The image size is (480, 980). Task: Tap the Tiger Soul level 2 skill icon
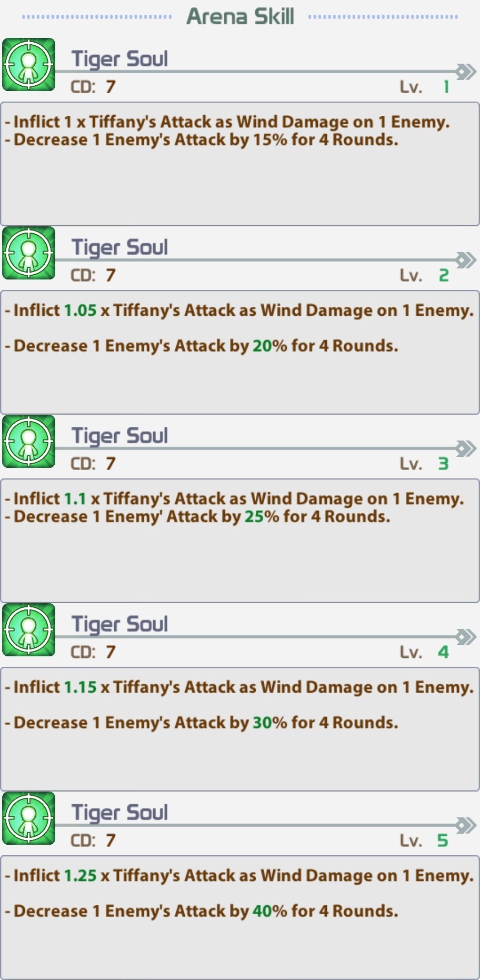[29, 253]
